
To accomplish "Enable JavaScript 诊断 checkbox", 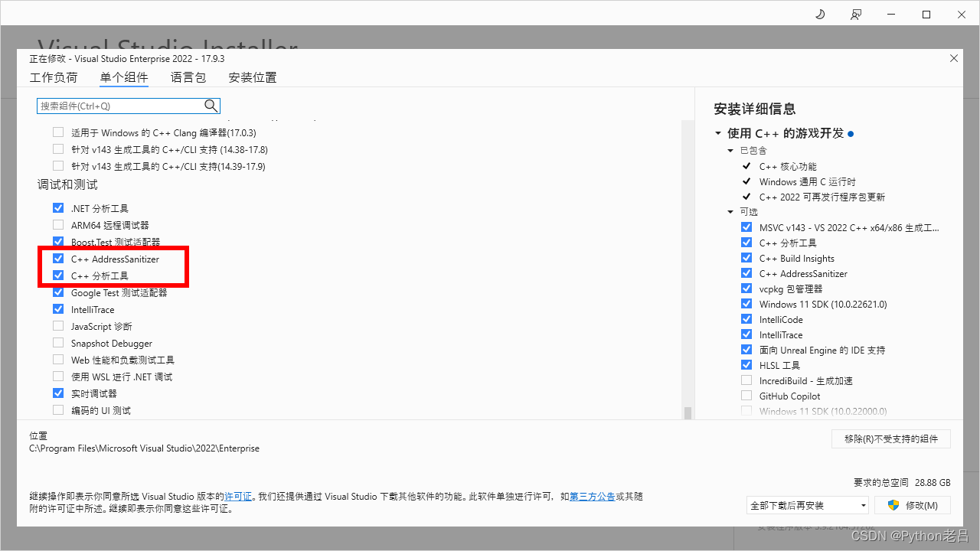I will [x=58, y=326].
